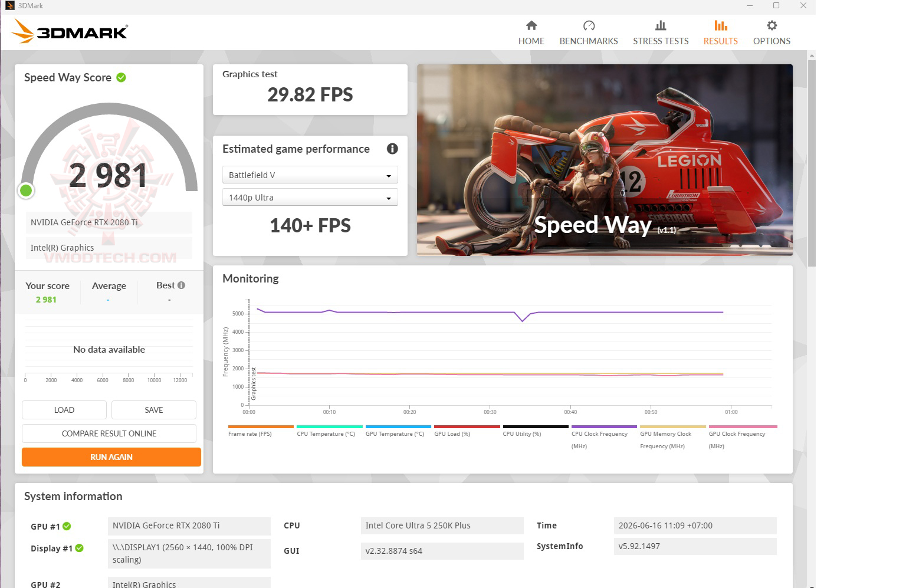Click the 2 981 score number

pos(108,176)
